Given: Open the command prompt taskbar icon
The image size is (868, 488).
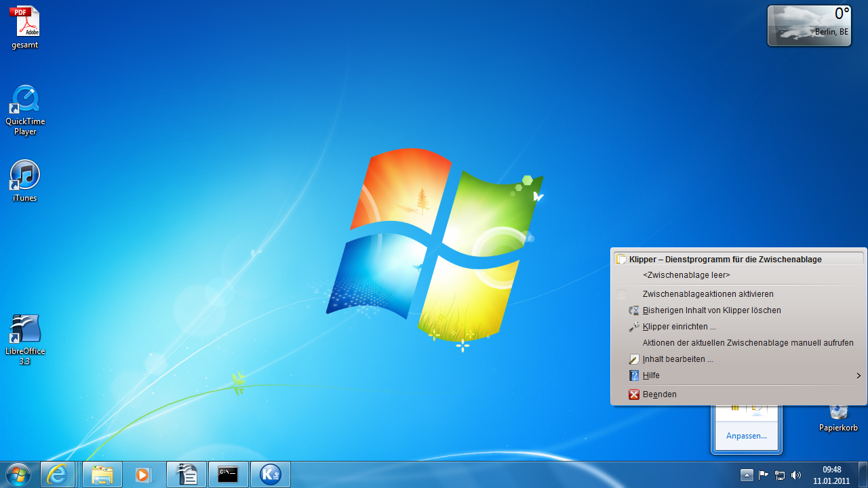Looking at the screenshot, I should (x=228, y=474).
